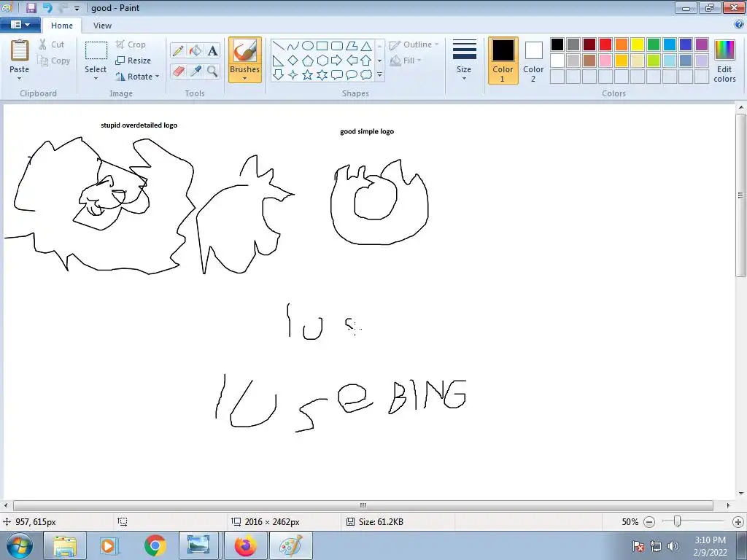This screenshot has height=560, width=747.
Task: Choose the Oval shape
Action: [x=308, y=46]
